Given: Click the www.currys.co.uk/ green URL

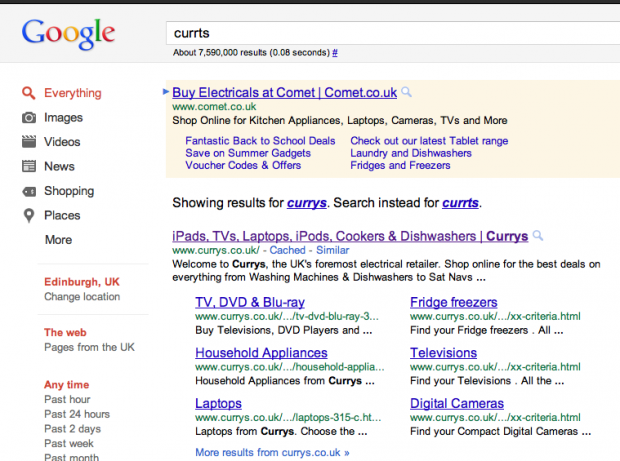Looking at the screenshot, I should point(216,250).
